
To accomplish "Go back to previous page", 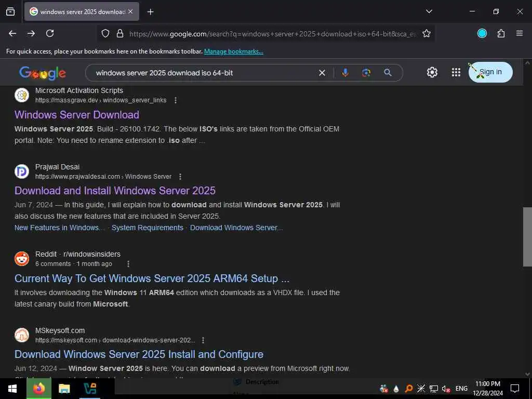I will click(12, 34).
